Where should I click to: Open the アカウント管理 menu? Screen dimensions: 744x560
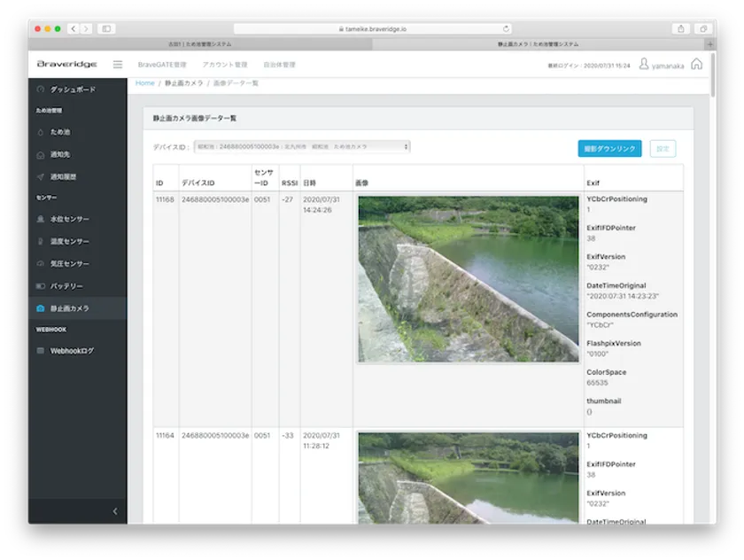[224, 65]
